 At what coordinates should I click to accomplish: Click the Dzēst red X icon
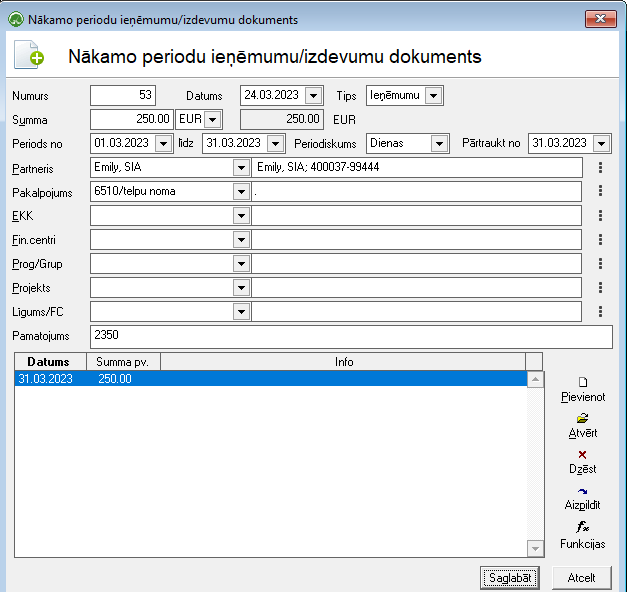click(582, 455)
